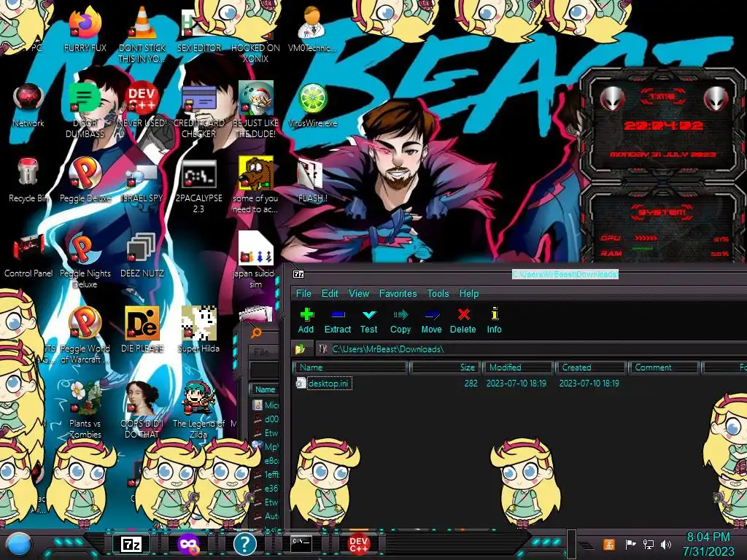Select the Network desktop icon

click(28, 105)
